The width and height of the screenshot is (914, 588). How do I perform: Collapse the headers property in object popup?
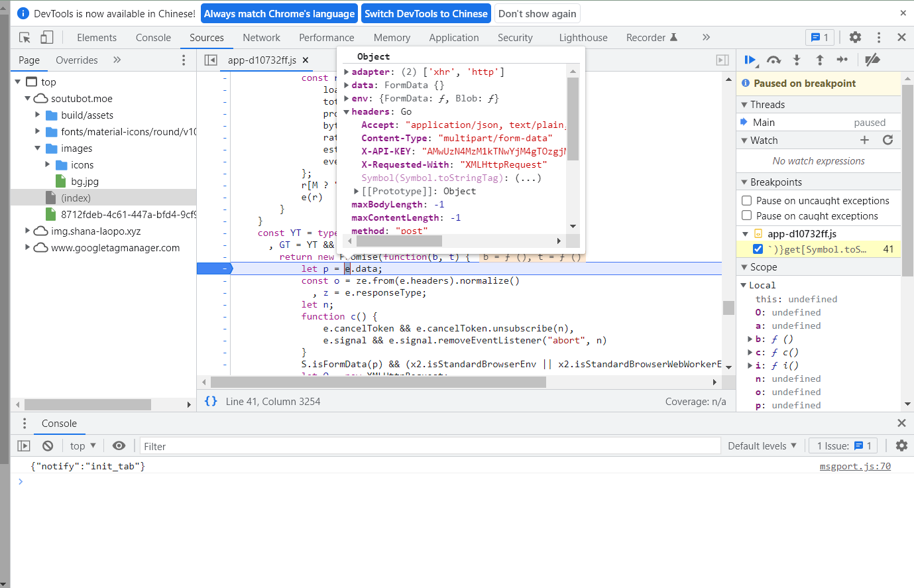click(x=346, y=112)
